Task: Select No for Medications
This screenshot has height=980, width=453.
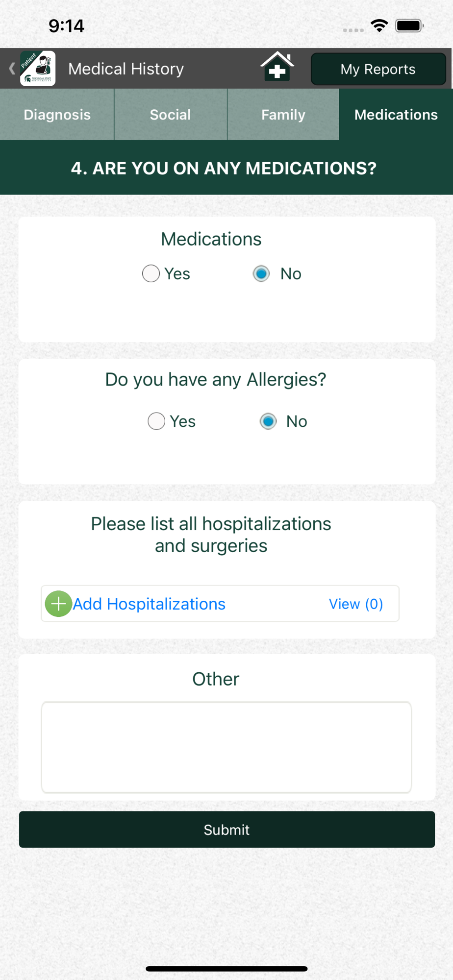Action: point(261,273)
